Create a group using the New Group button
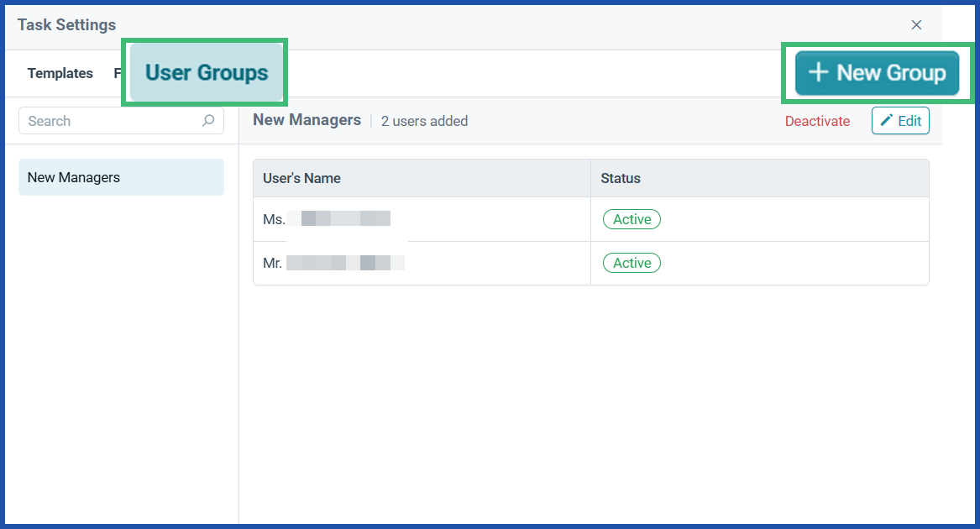The width and height of the screenshot is (980, 529). coord(877,74)
